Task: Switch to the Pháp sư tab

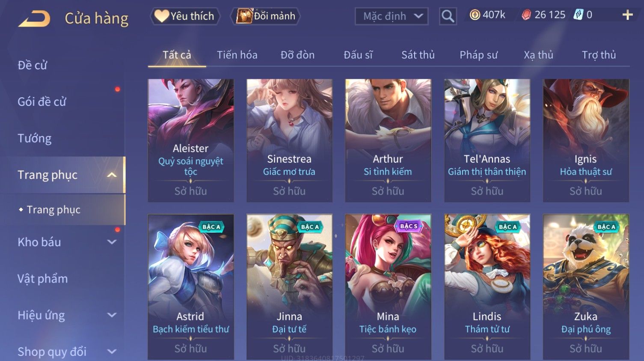Action: tap(478, 55)
